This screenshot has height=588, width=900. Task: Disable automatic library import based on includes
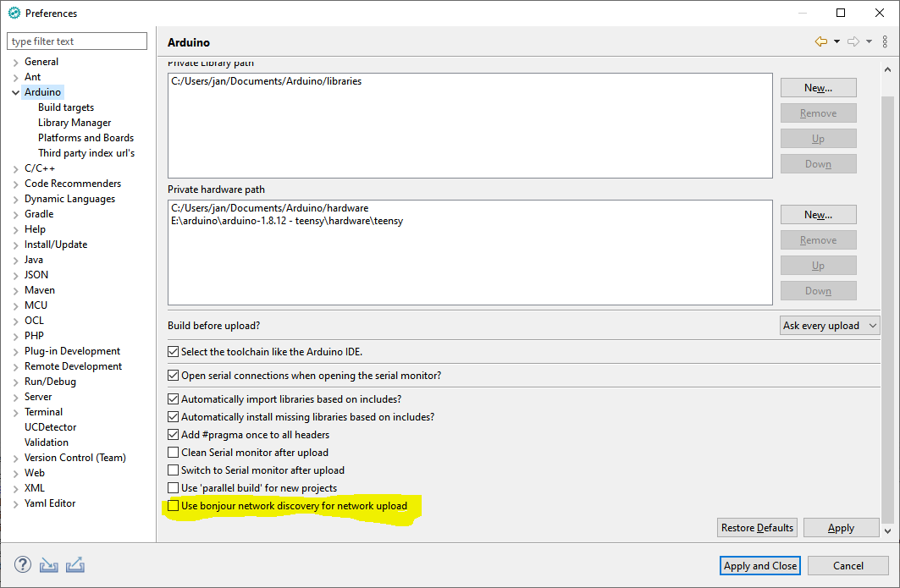pos(173,398)
